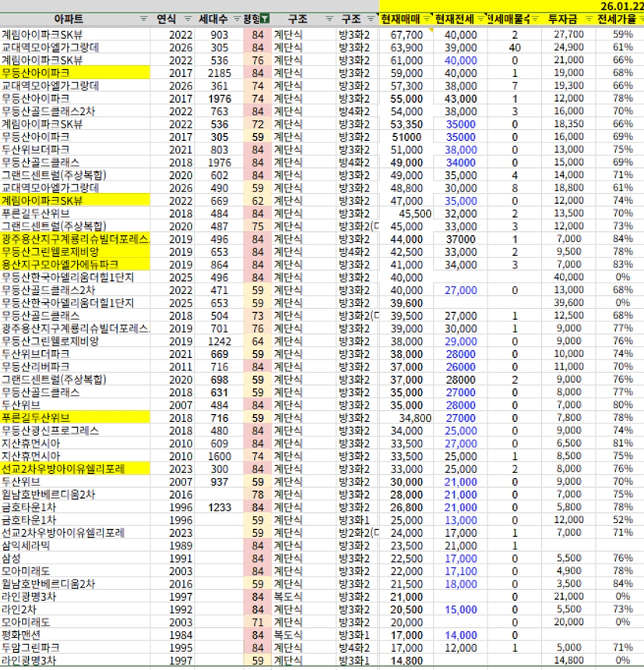
Task: Open the 연식 column filter dropdown
Action: click(x=188, y=19)
